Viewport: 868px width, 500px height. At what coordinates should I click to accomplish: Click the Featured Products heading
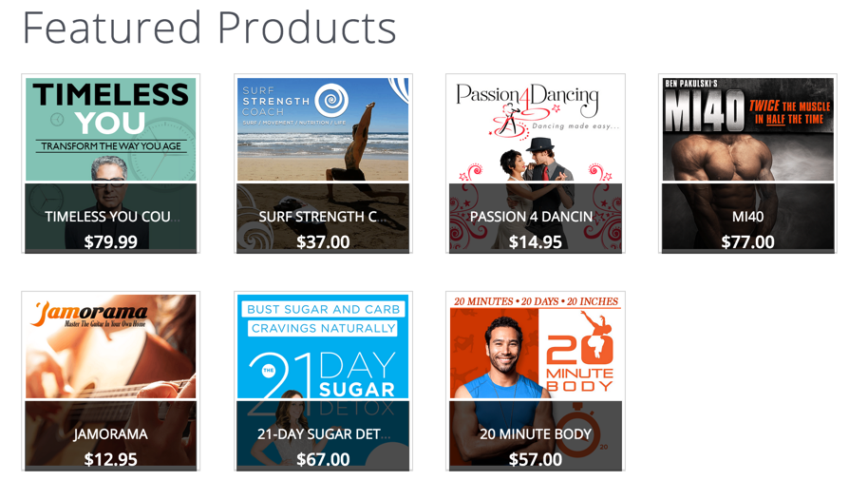tap(209, 28)
